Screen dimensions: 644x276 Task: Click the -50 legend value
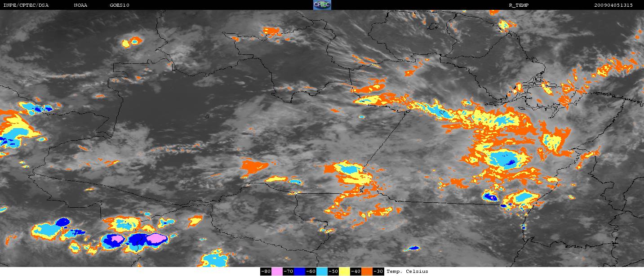click(x=333, y=272)
